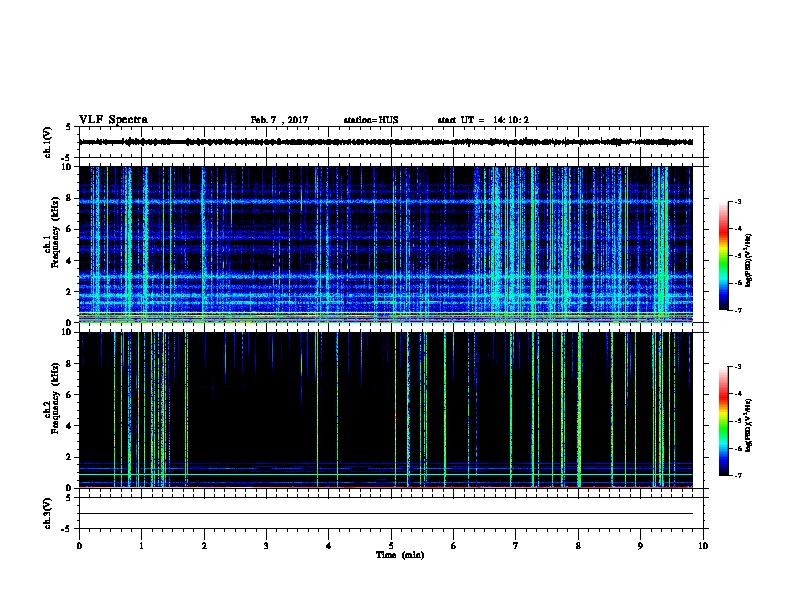Select the "start UT = 14:10:2" text
Screen dimensions: 792x612
[483, 120]
